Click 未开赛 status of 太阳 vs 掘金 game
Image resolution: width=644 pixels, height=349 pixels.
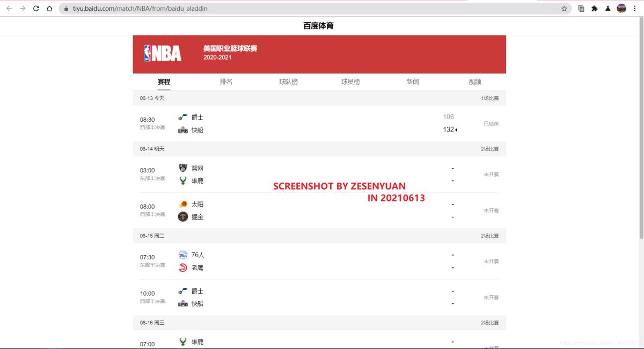[491, 210]
